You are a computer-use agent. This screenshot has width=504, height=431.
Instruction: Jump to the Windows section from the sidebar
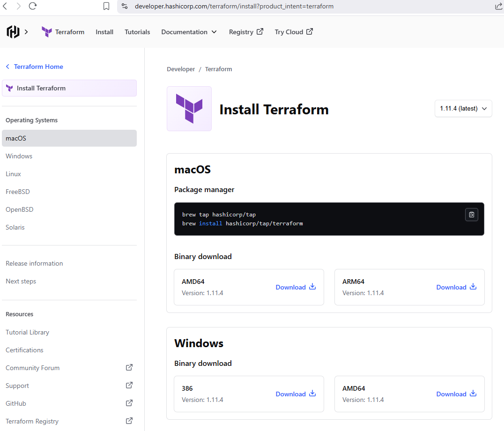pyautogui.click(x=19, y=156)
